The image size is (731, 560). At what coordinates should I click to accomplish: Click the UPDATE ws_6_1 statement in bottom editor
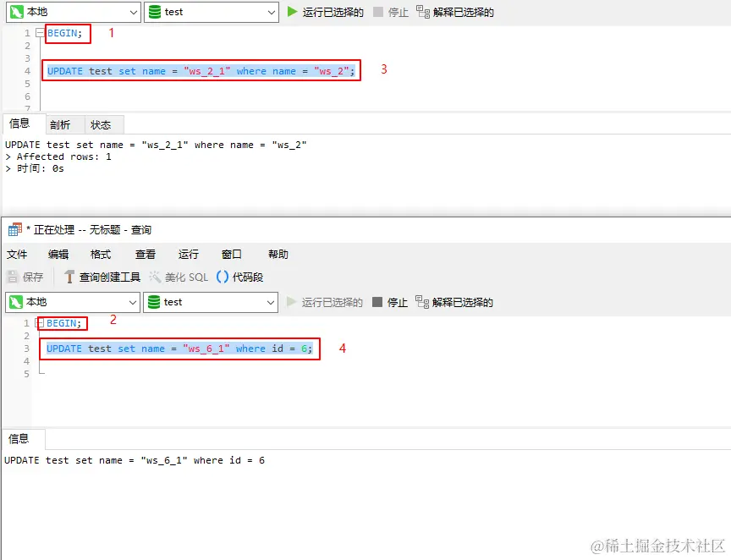(179, 349)
